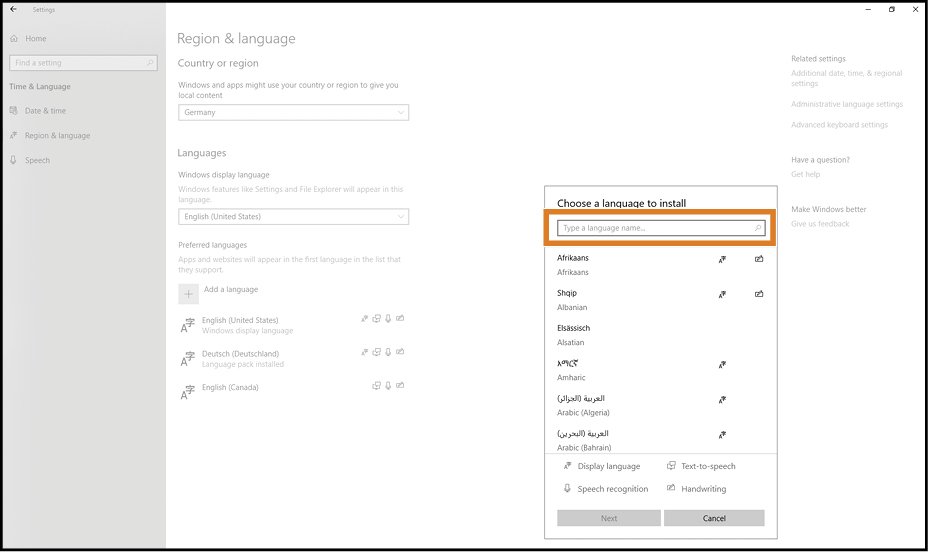Open Advanced keyboard settings link
The width and height of the screenshot is (928, 552).
[x=839, y=125]
